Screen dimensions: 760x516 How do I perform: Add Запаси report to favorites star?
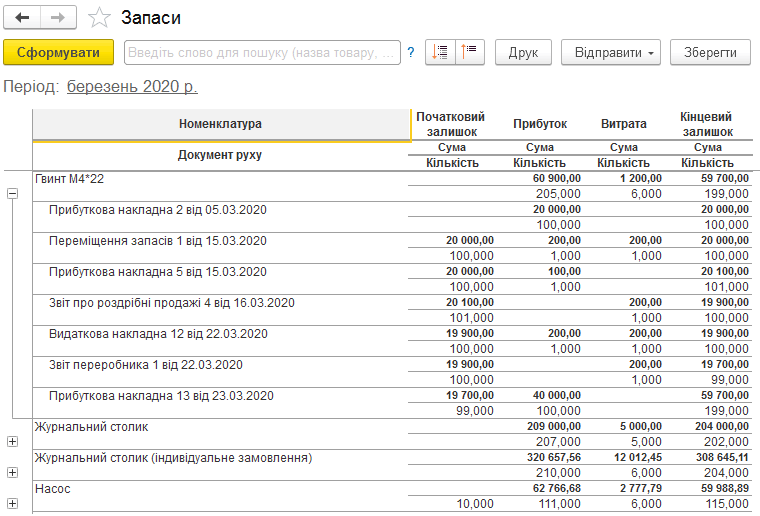99,18
